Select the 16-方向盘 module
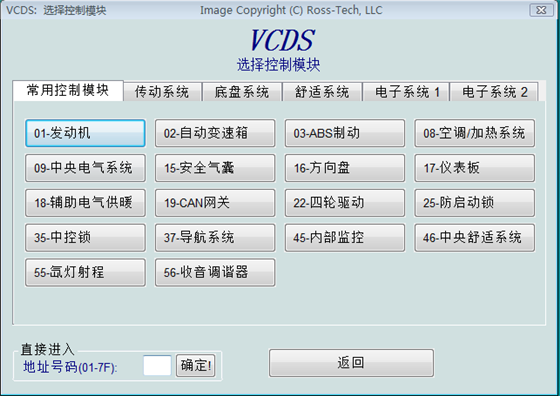 pos(345,168)
